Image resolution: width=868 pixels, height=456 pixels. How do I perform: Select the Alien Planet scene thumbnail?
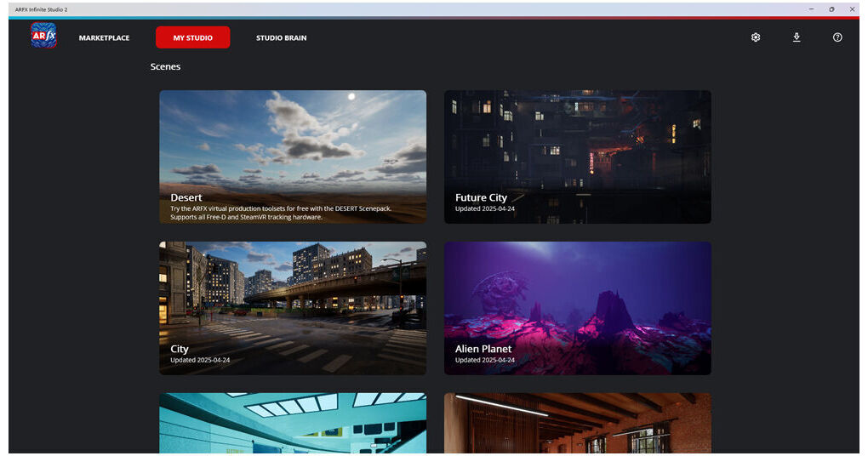tap(577, 308)
